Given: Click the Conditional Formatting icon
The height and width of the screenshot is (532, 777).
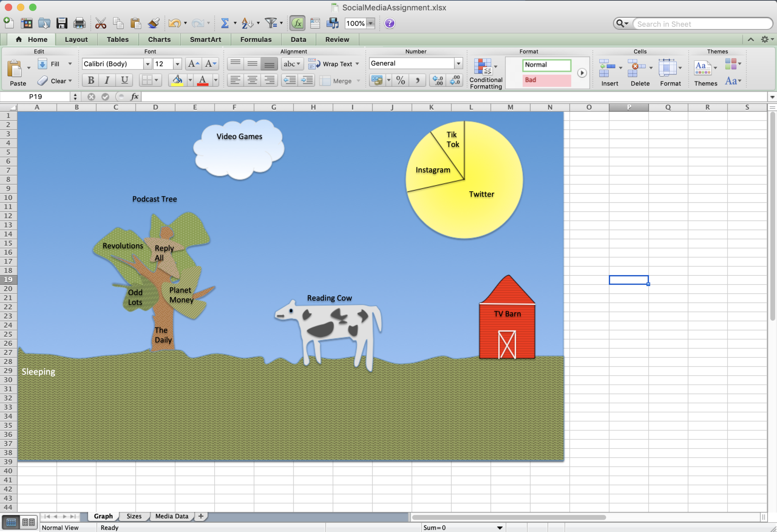Looking at the screenshot, I should click(483, 67).
